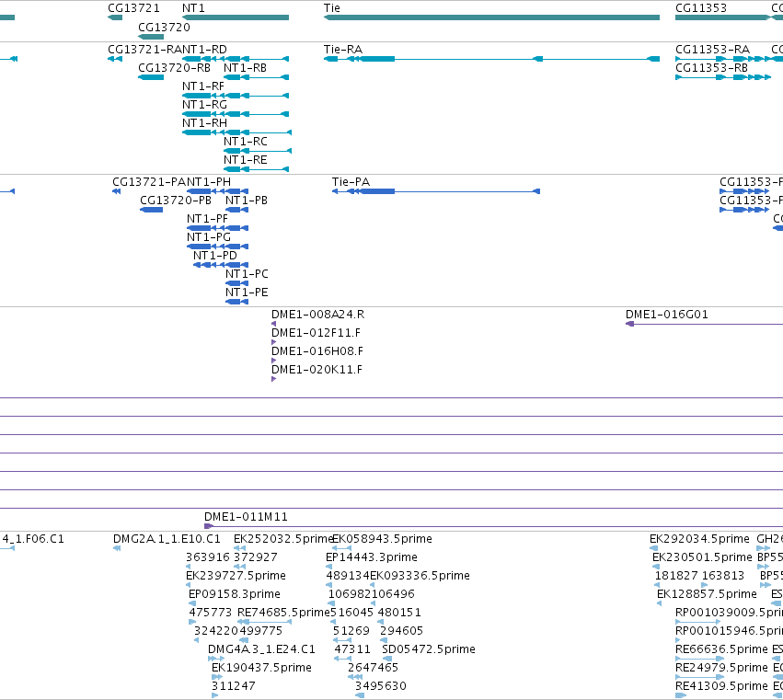Screen dimensions: 783x700
Task: Click the EK292034.5prime EST marker
Action: point(653,548)
